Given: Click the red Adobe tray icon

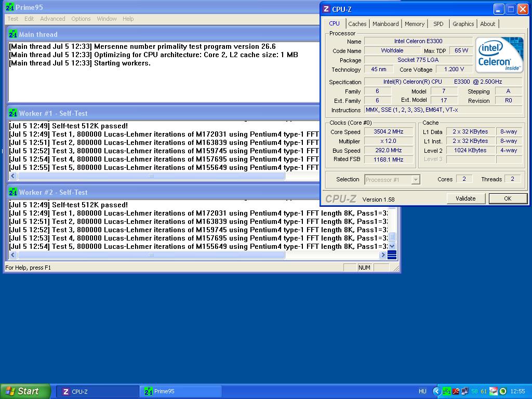Looking at the screenshot, I should (456, 391).
